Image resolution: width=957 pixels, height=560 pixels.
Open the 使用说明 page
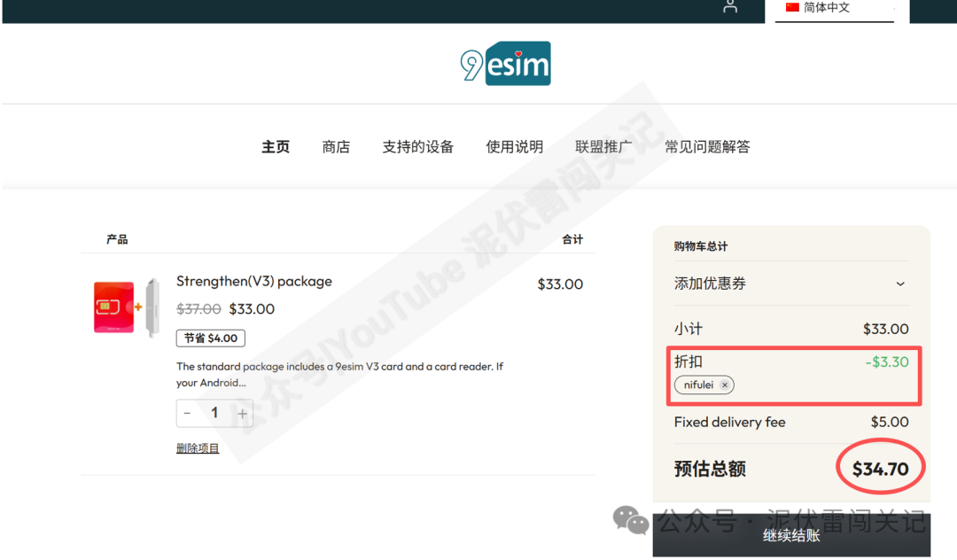515,147
